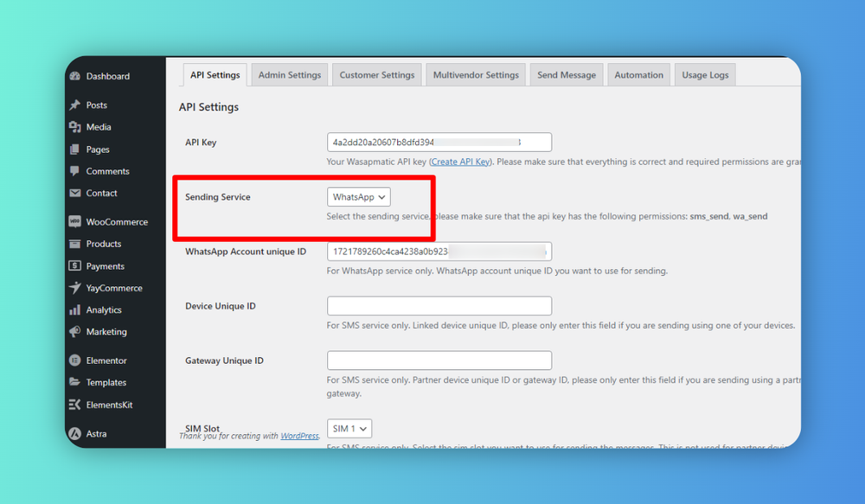Open WooCommerce menu label
This screenshot has height=504, width=865.
coord(117,221)
